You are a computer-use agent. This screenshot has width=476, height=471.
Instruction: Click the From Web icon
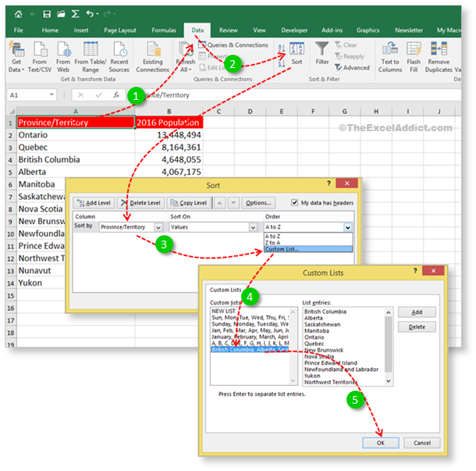click(63, 58)
